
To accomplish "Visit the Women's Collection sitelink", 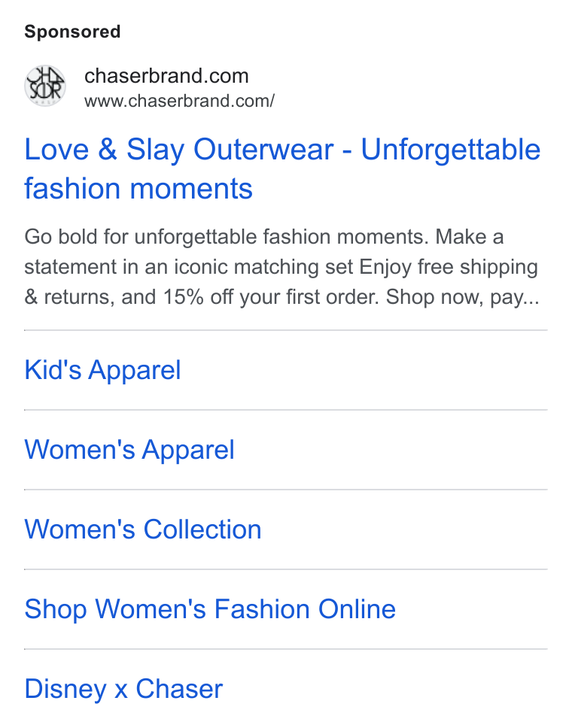I will click(143, 529).
